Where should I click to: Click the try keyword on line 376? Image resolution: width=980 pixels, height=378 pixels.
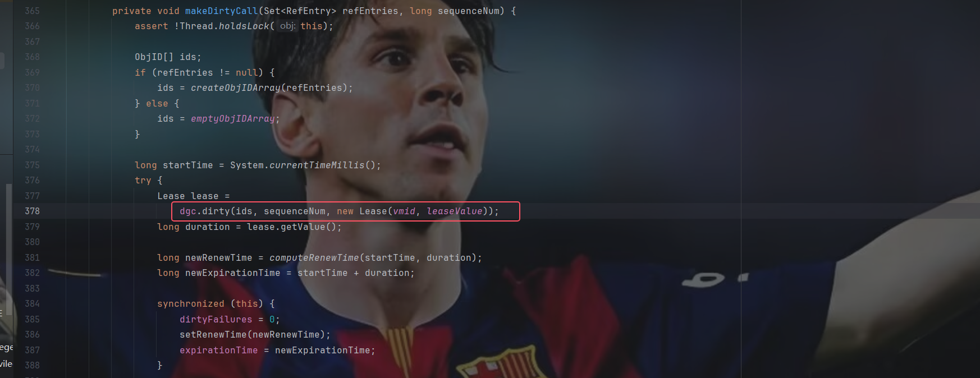pos(143,181)
